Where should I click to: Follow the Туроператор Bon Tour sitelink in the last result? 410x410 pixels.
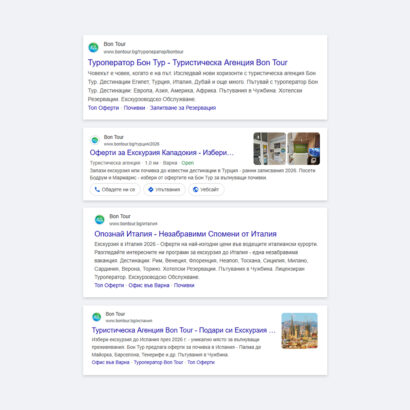click(x=158, y=362)
